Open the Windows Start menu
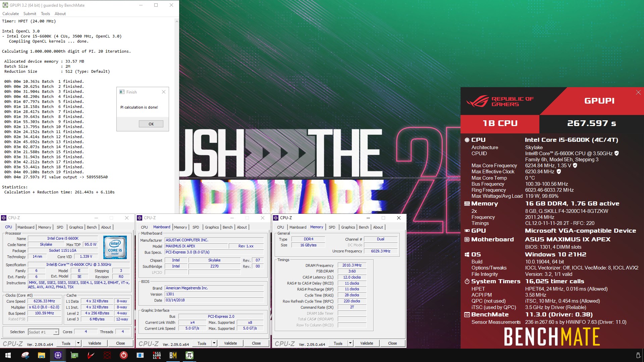644x362 pixels. (8, 355)
